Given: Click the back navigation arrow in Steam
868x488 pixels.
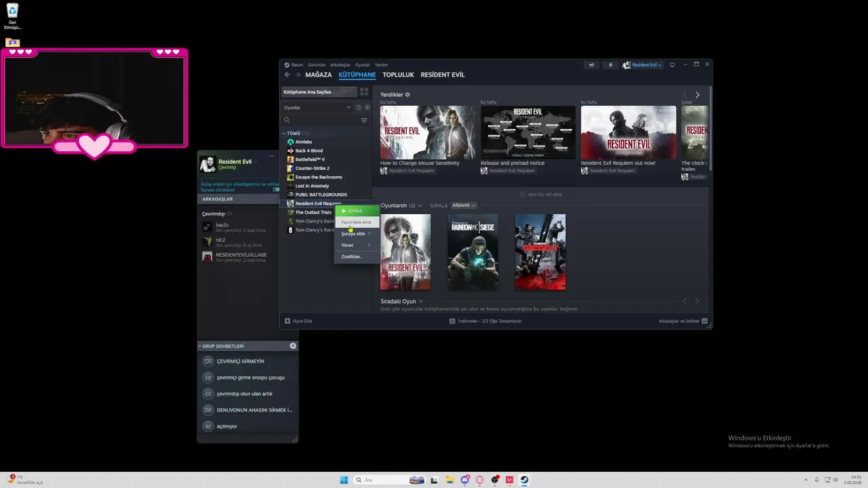Looking at the screenshot, I should (x=287, y=75).
